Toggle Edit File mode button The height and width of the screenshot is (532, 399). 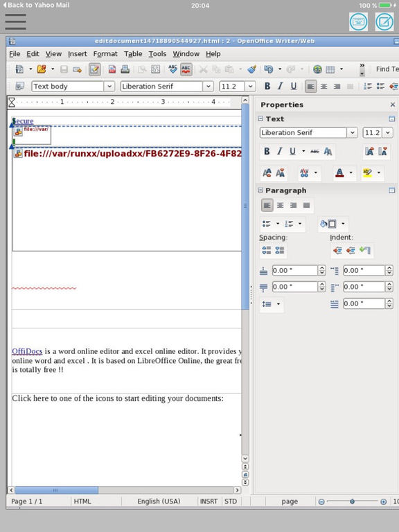click(95, 69)
